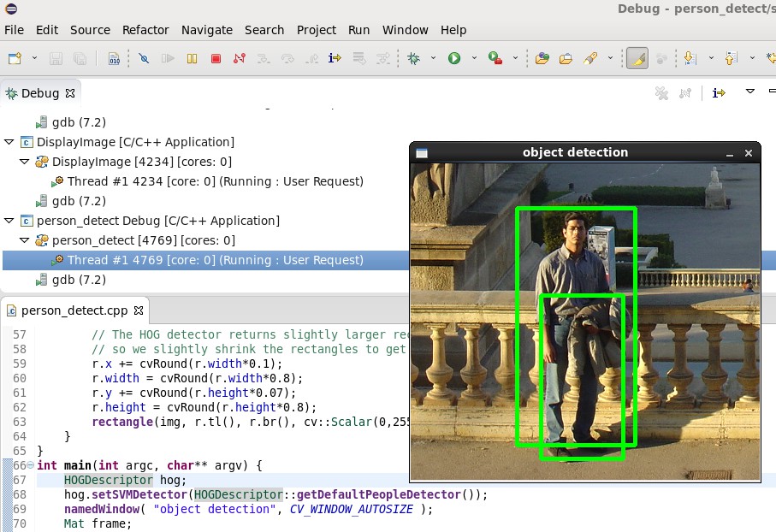Toggle Instruction Stepping Mode in the main toolbar

335,58
